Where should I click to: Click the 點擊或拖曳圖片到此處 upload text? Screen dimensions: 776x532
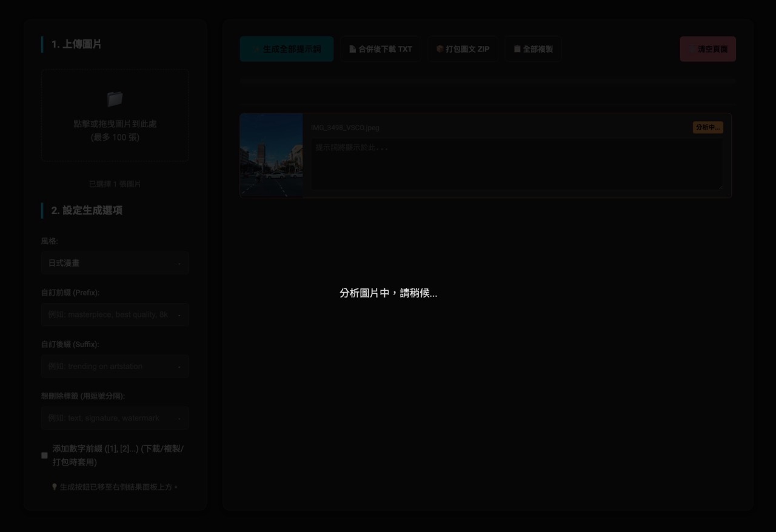[x=115, y=124]
